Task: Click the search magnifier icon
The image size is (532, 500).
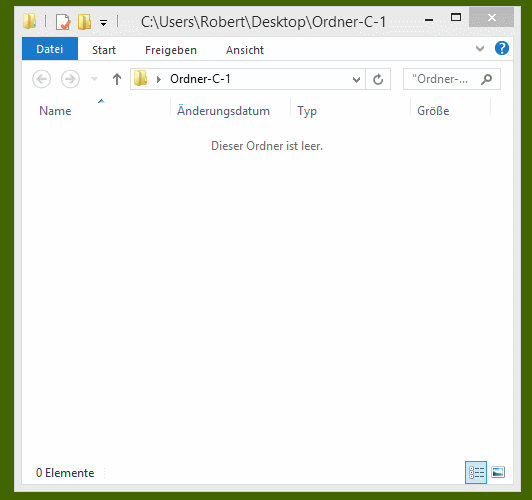Action: tap(486, 79)
